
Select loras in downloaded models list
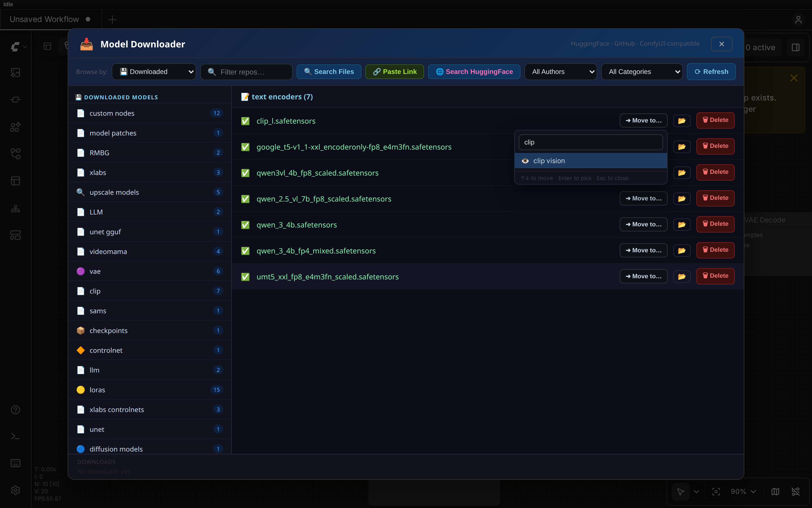150,390
